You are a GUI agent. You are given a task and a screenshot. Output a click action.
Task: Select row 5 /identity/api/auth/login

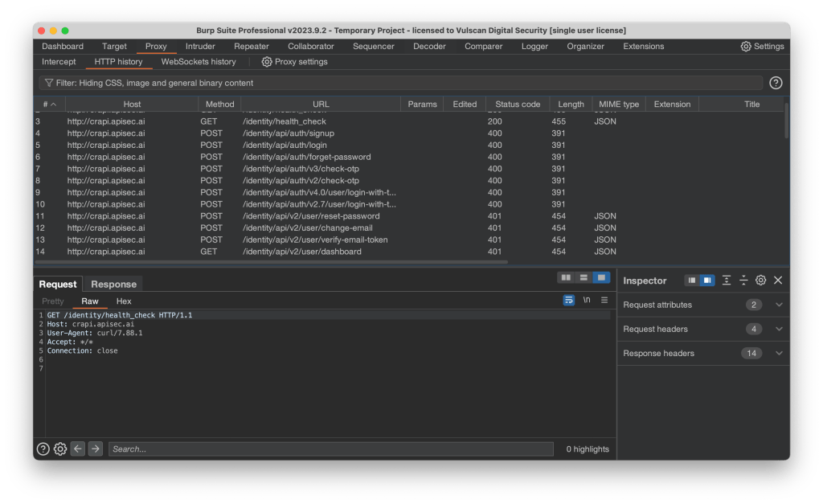point(409,145)
